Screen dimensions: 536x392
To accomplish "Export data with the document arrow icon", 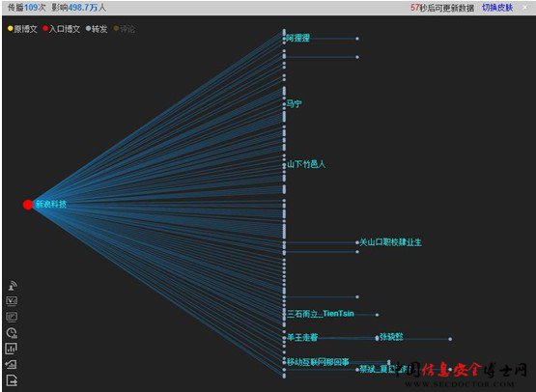I will click(x=12, y=380).
